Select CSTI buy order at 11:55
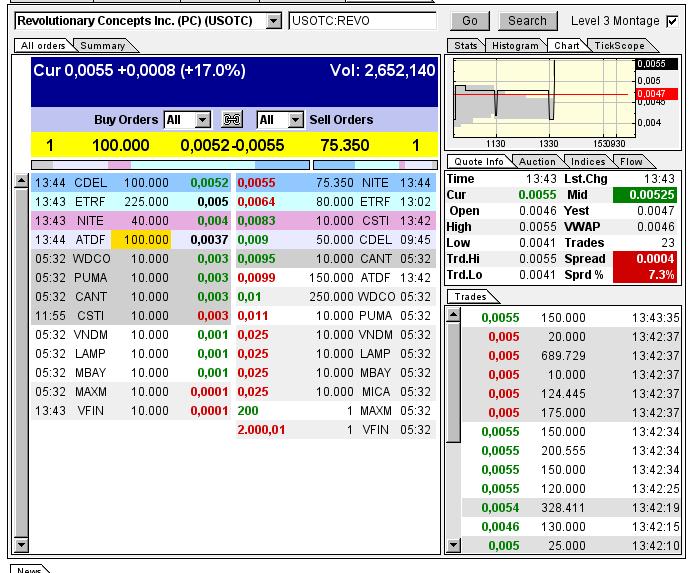 (131, 316)
